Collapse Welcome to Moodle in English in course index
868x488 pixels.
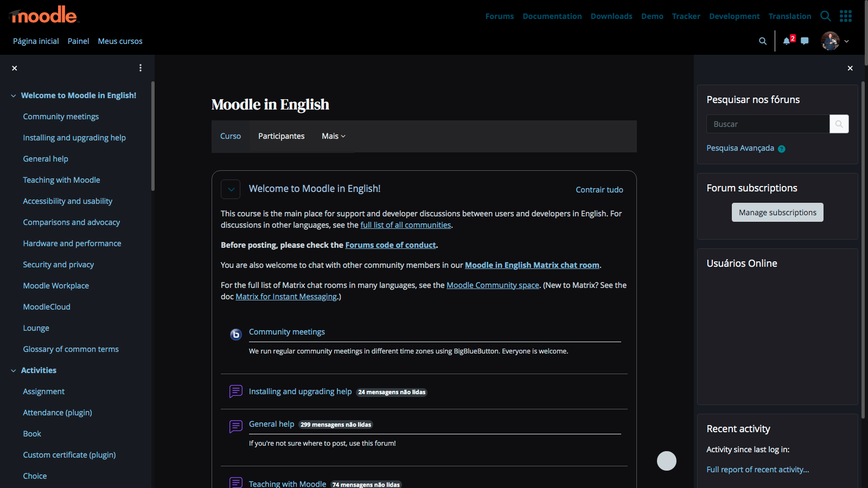click(x=14, y=96)
